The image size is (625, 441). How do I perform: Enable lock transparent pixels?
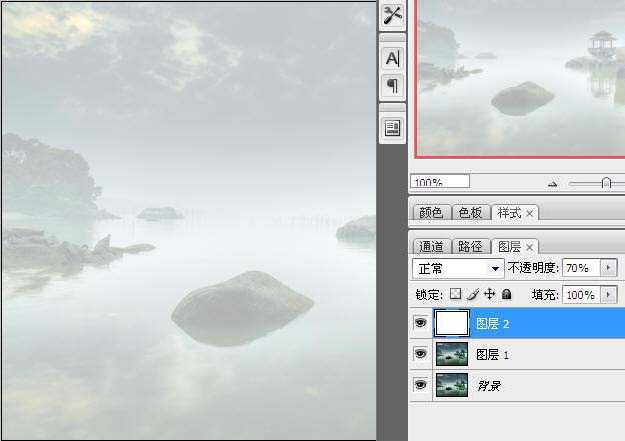pyautogui.click(x=455, y=294)
